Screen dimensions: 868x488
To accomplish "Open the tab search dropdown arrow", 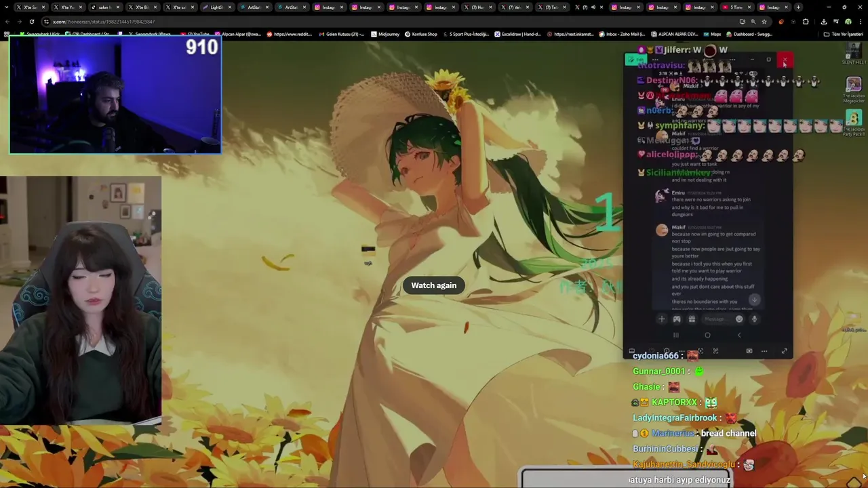I will tap(7, 7).
